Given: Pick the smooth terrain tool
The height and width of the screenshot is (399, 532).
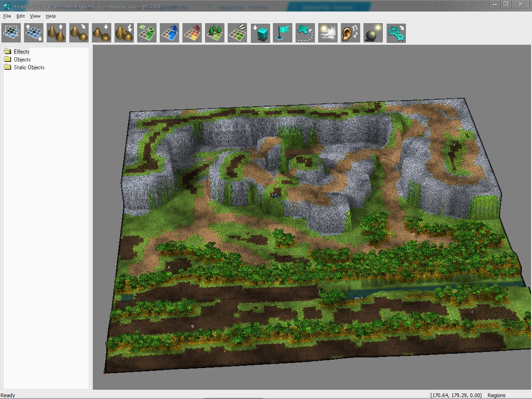Looking at the screenshot, I should [79, 33].
